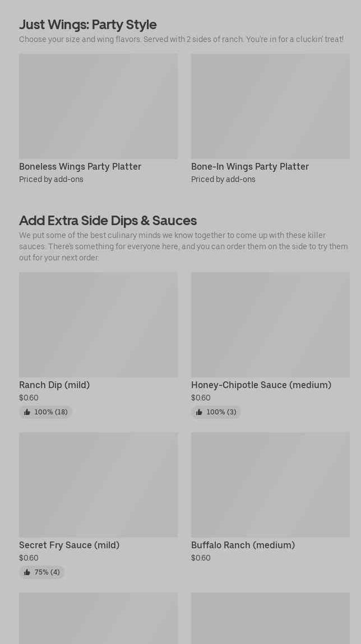Click Ranch Dip (mild) item name
361x644 pixels.
click(x=54, y=385)
